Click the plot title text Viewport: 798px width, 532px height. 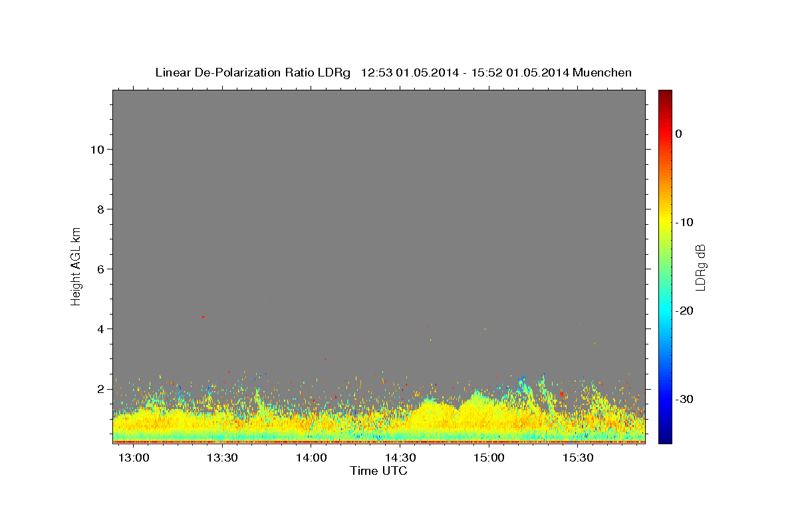(393, 72)
